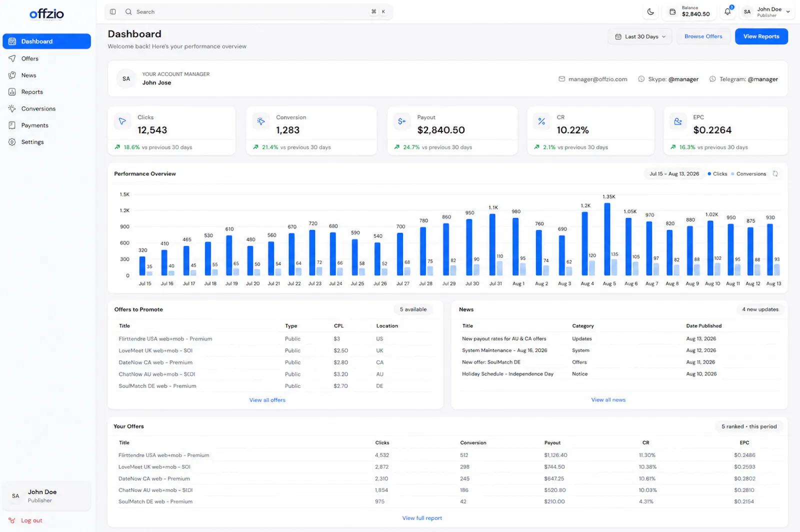
Task: Click the wallet balance icon
Action: pyautogui.click(x=672, y=11)
